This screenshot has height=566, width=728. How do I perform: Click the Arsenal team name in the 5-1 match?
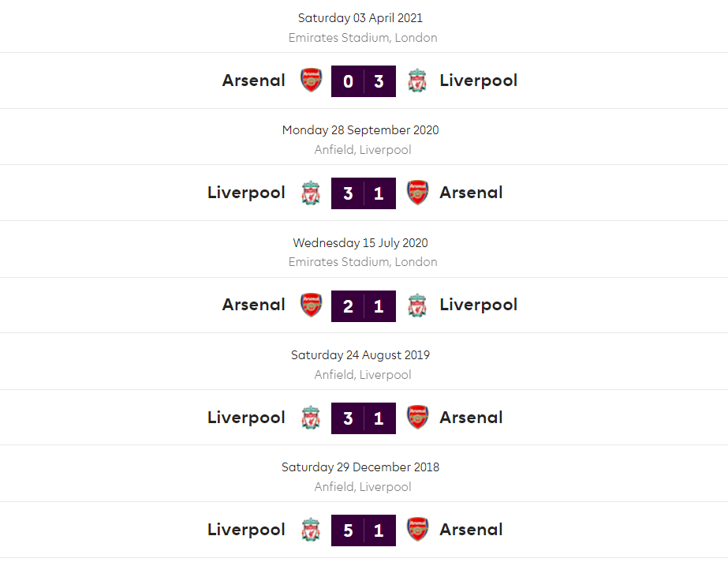point(471,530)
